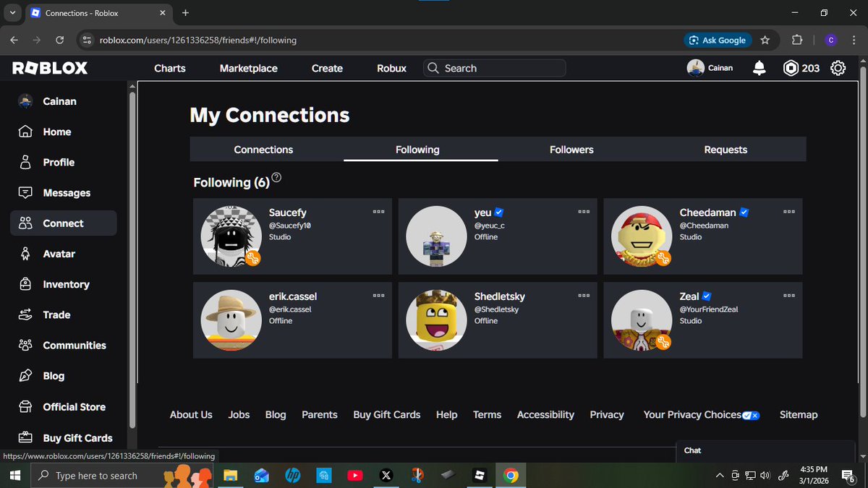Viewport: 868px width, 488px height.
Task: Click the Following help question mark icon
Action: (276, 178)
